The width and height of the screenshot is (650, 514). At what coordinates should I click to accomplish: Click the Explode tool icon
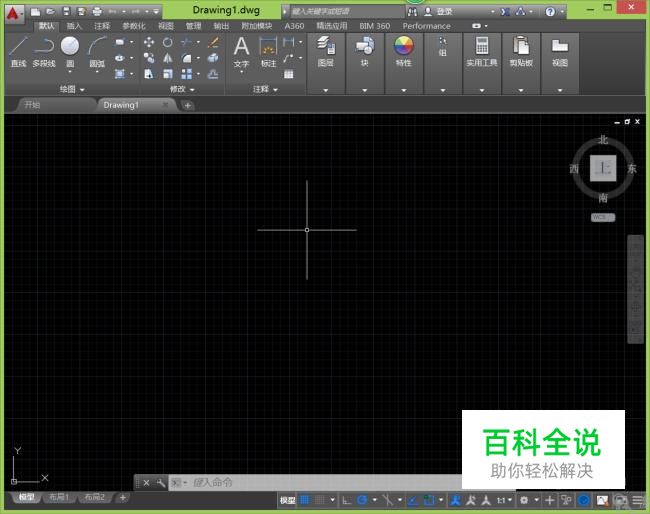coord(213,58)
